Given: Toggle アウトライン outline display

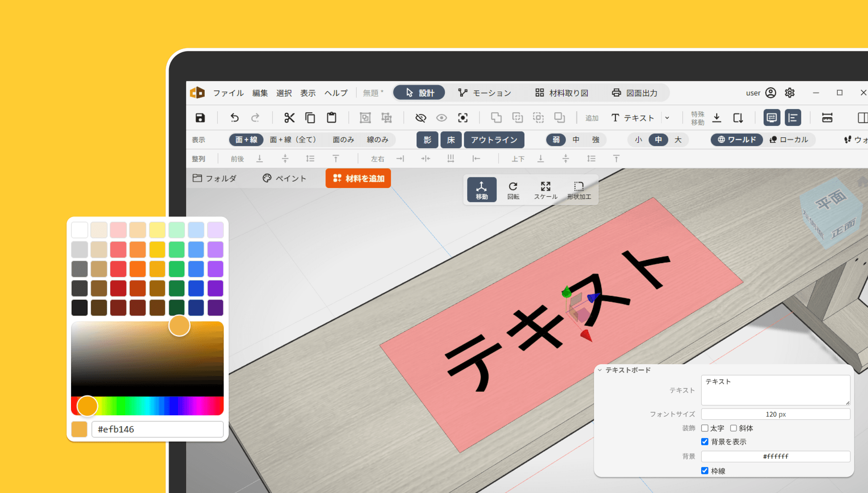Looking at the screenshot, I should (x=494, y=140).
